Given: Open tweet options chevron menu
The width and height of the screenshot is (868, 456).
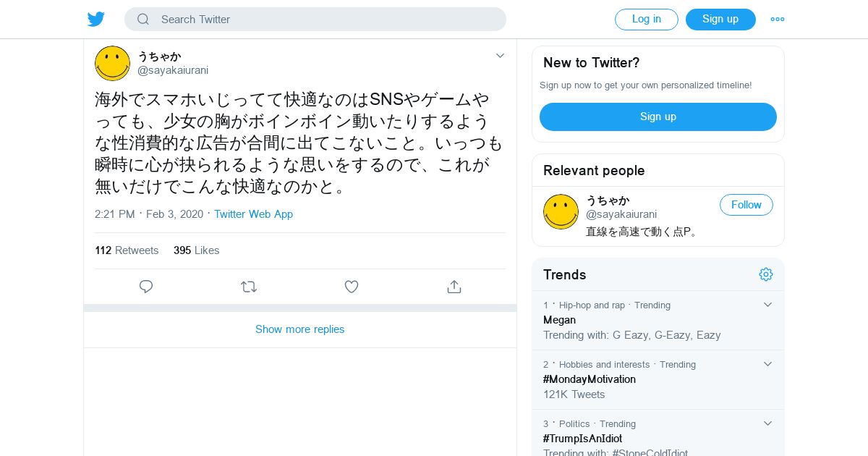Looking at the screenshot, I should click(x=500, y=56).
